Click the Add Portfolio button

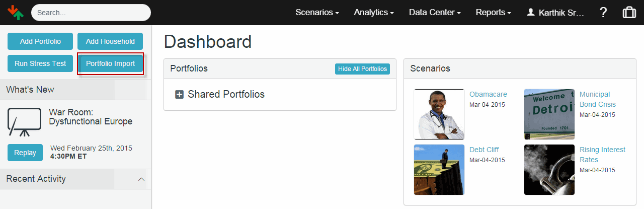click(40, 41)
